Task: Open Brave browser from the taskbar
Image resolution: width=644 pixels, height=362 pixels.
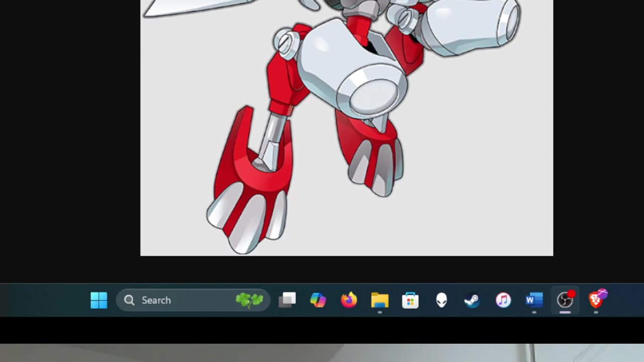Action: (x=596, y=300)
